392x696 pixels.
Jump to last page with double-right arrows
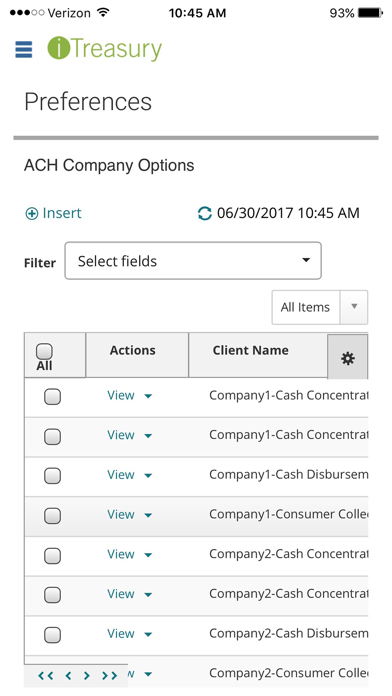[110, 676]
